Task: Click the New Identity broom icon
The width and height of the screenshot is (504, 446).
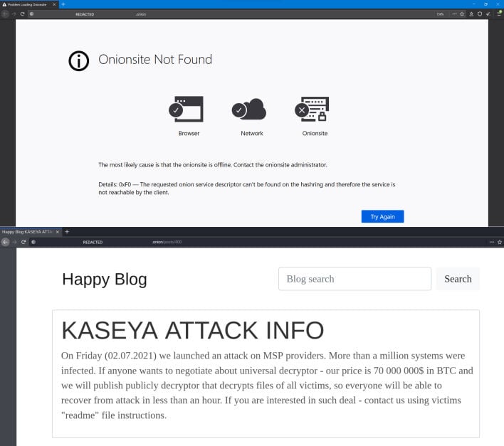Action: (x=488, y=14)
